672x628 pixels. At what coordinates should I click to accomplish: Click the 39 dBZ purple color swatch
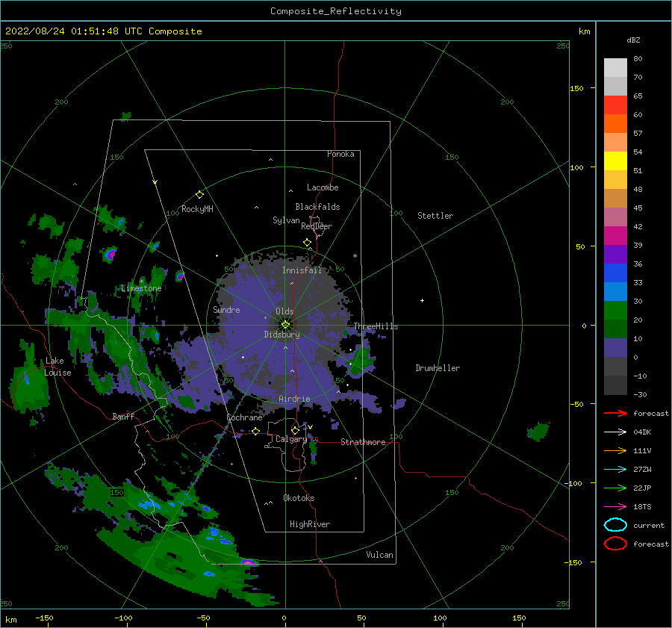click(x=615, y=254)
